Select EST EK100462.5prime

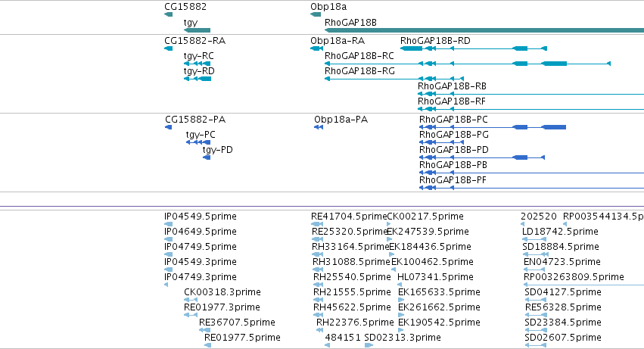(432, 262)
